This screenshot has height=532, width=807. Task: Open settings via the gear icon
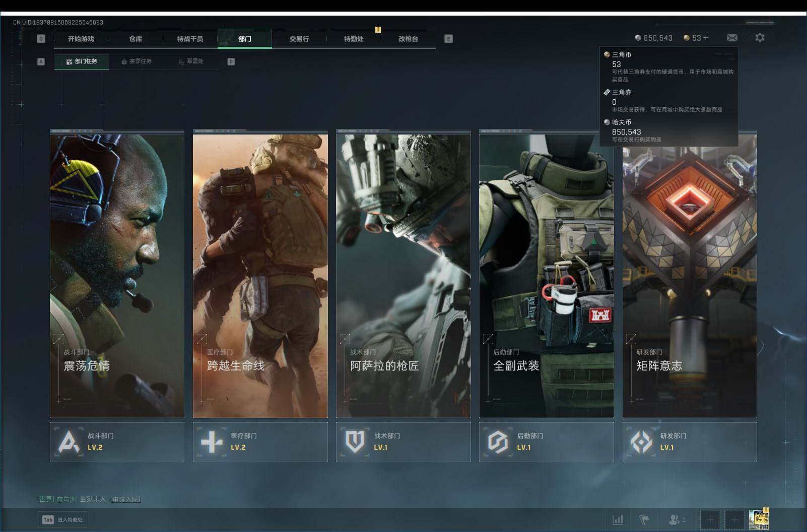pos(760,38)
